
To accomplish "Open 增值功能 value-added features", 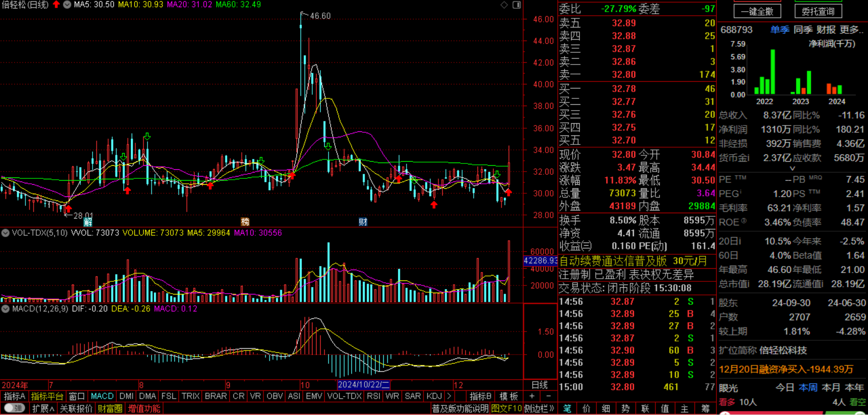I will pyautogui.click(x=144, y=409).
